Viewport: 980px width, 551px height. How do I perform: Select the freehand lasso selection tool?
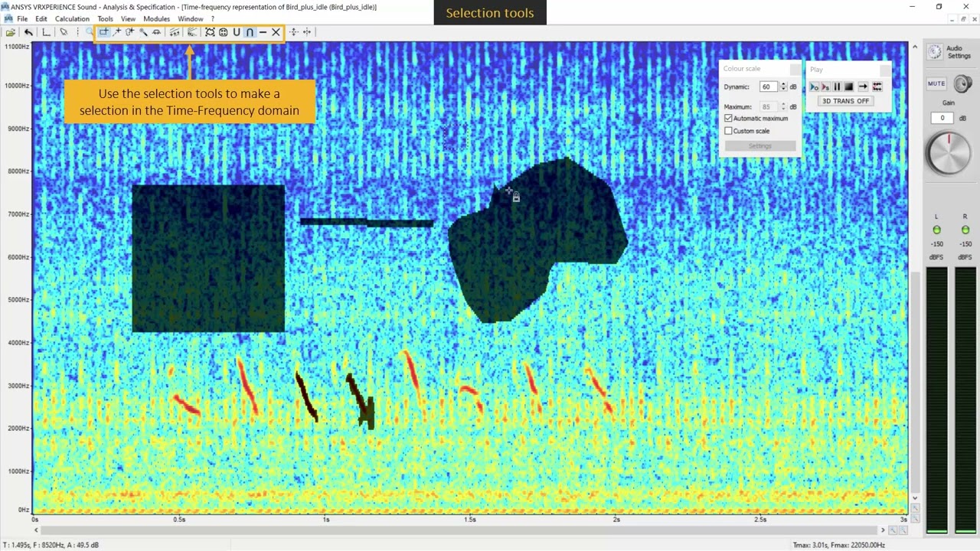pyautogui.click(x=129, y=32)
